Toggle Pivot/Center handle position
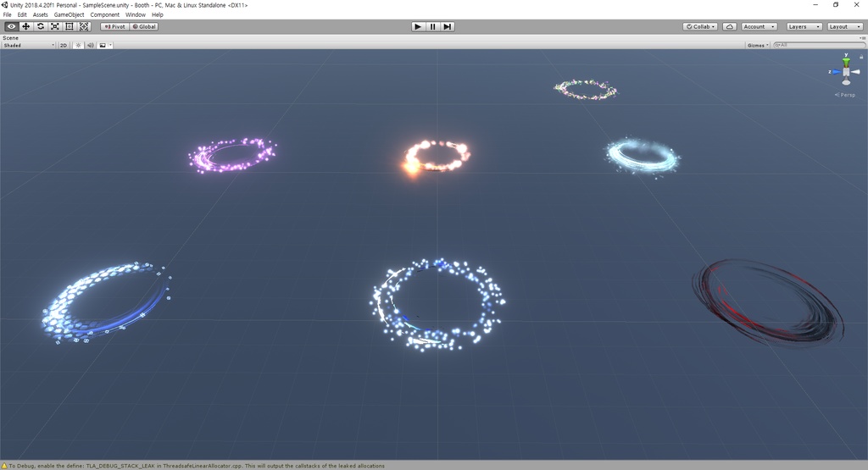The height and width of the screenshot is (470, 868). pyautogui.click(x=114, y=26)
